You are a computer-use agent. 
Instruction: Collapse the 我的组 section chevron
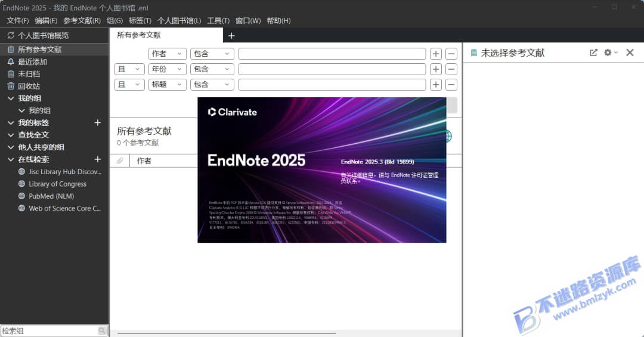pyautogui.click(x=11, y=98)
